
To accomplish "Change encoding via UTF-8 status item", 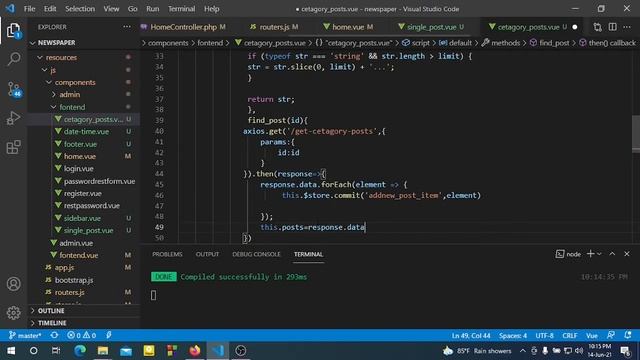I will click(x=544, y=336).
